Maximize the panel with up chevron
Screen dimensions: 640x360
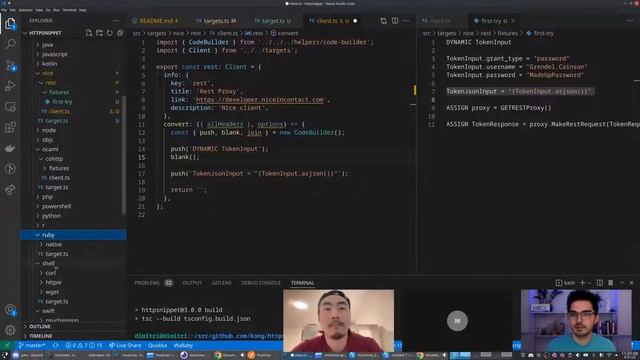click(x=622, y=283)
